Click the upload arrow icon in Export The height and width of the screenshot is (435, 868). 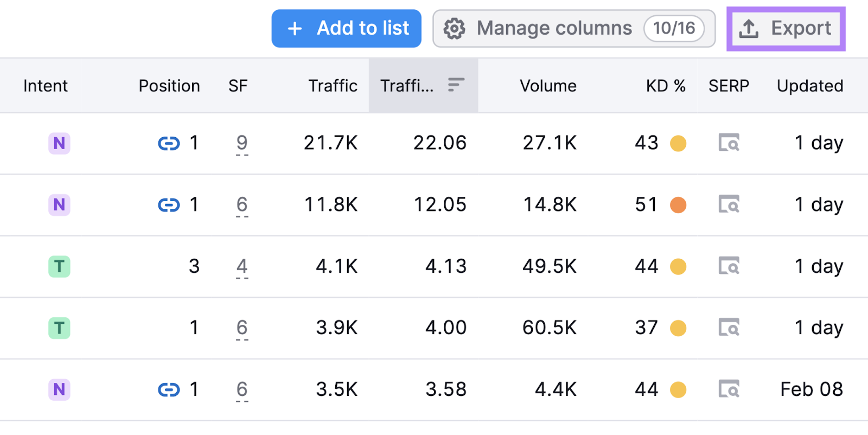tap(749, 28)
